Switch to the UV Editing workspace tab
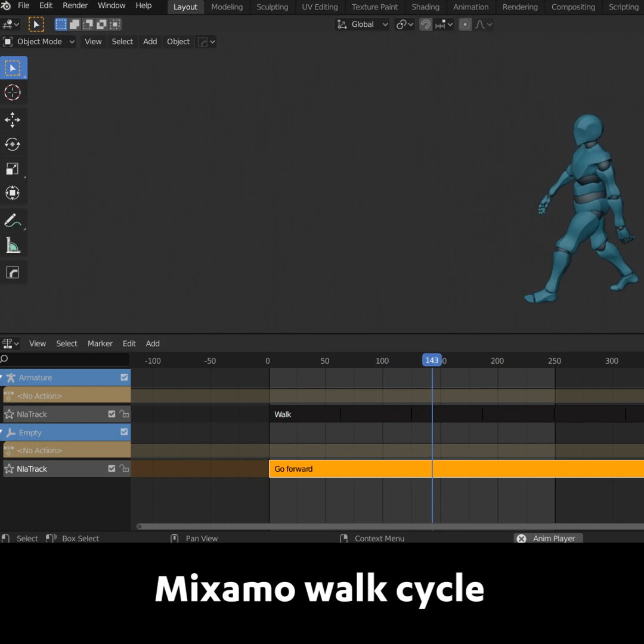The image size is (644, 644). [x=320, y=7]
